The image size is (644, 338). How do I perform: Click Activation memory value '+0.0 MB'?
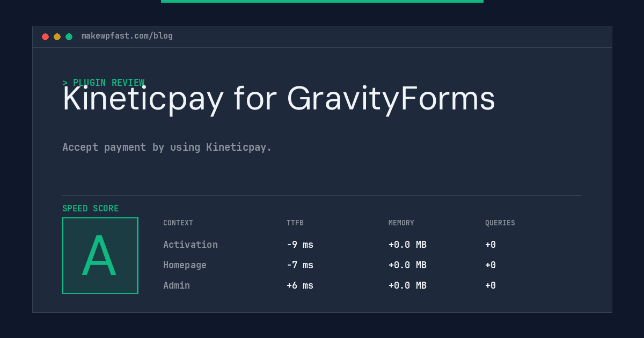point(407,245)
